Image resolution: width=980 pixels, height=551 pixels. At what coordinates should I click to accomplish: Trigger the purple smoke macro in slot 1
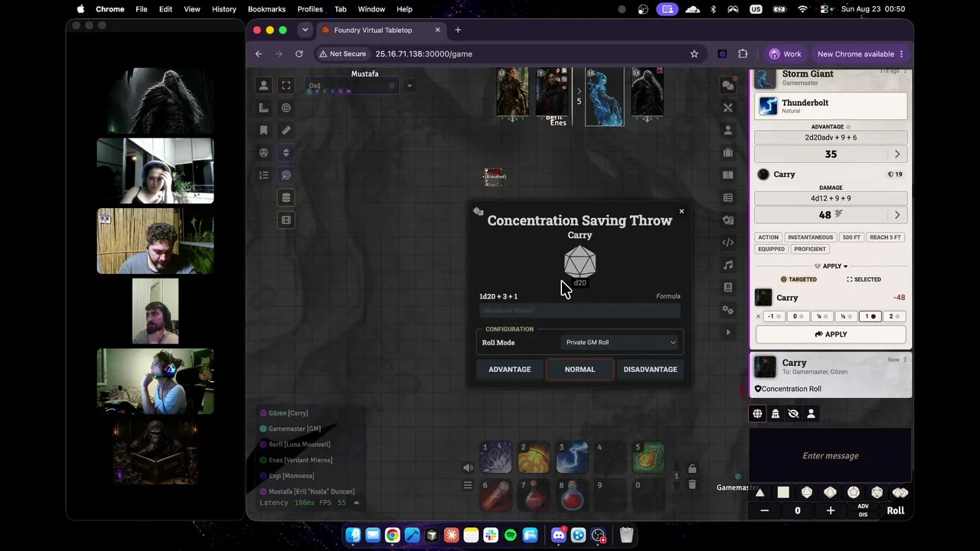pos(495,458)
